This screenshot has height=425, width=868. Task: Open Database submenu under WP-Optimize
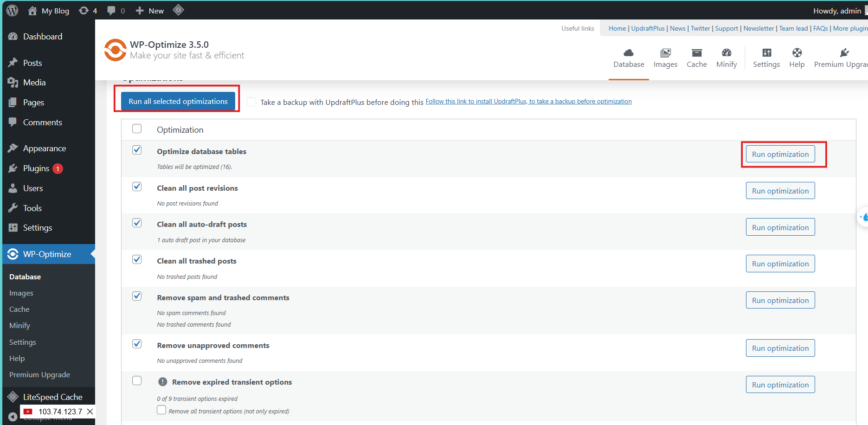click(x=25, y=277)
